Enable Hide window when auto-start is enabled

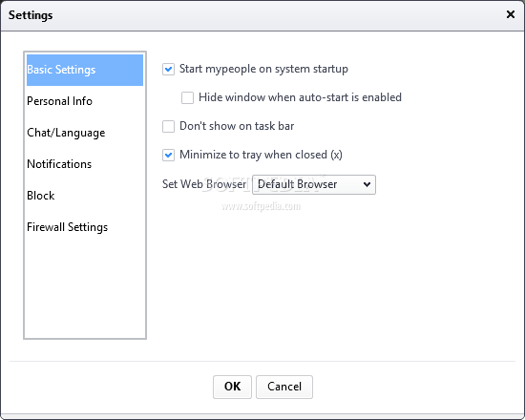pyautogui.click(x=187, y=97)
